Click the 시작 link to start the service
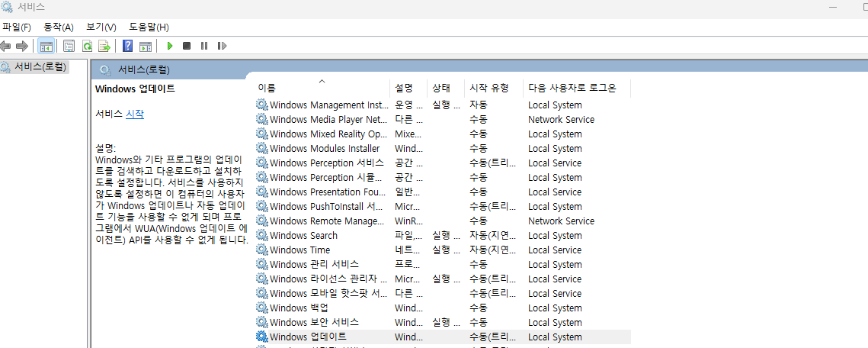868x348 pixels. click(x=135, y=114)
